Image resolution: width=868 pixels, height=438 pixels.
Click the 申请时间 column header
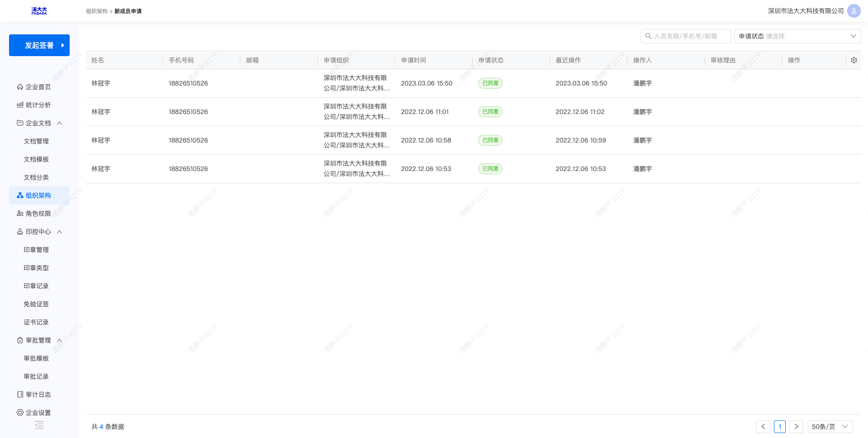click(413, 60)
